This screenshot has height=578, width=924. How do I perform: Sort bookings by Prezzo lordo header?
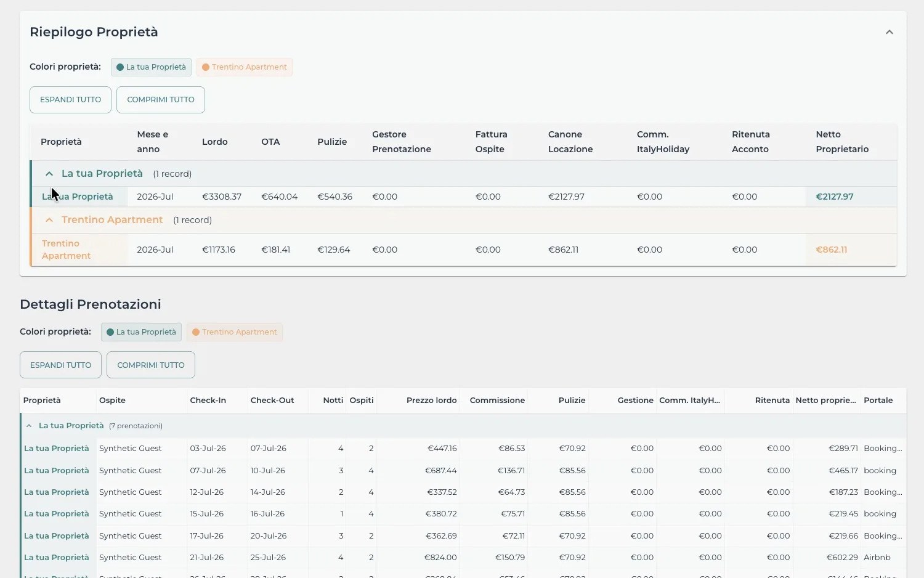pos(432,401)
